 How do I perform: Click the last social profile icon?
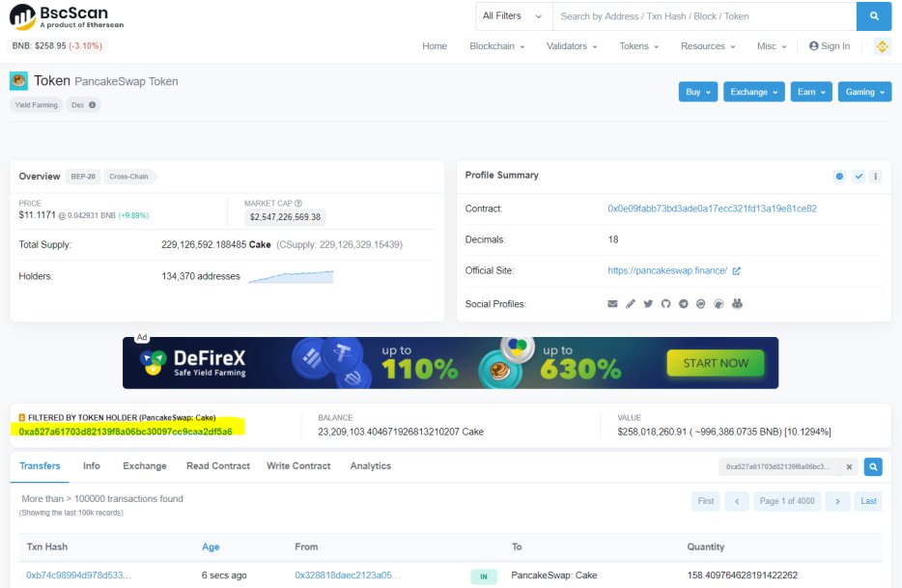(x=737, y=303)
